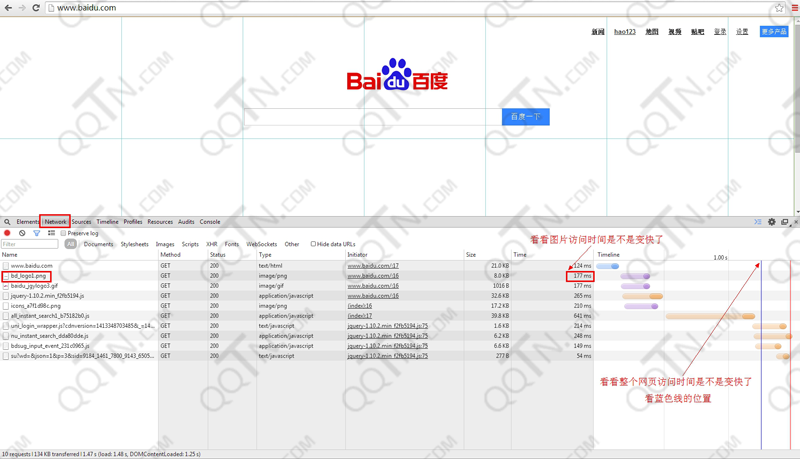Open the 更多产品 blue button

[774, 32]
